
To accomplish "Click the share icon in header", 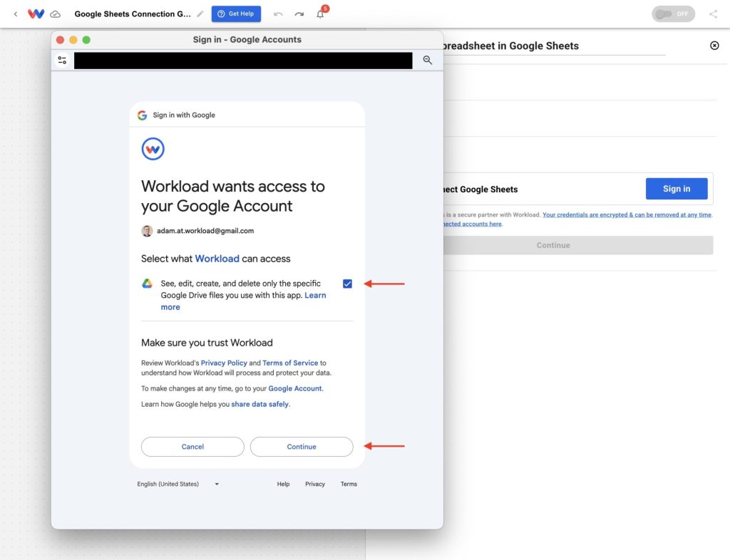I will point(713,14).
